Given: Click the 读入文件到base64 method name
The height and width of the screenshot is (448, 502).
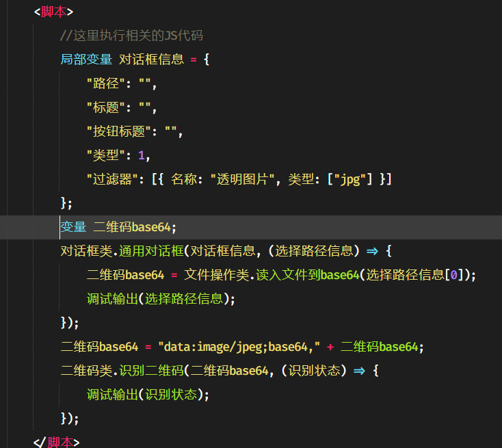Looking at the screenshot, I should (308, 275).
